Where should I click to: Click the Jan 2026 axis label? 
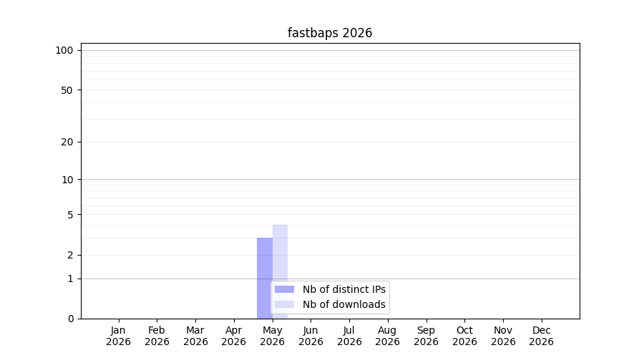click(118, 336)
